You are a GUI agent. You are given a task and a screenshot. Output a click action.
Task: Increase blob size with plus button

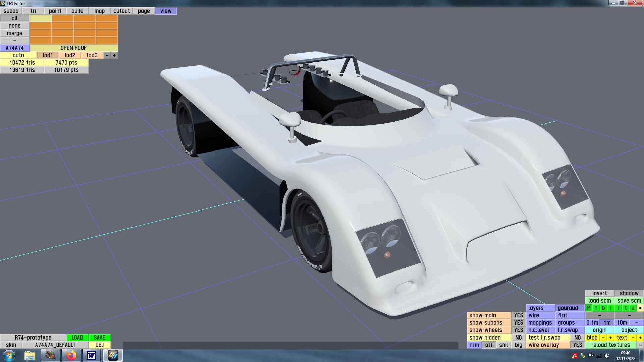coord(610,338)
